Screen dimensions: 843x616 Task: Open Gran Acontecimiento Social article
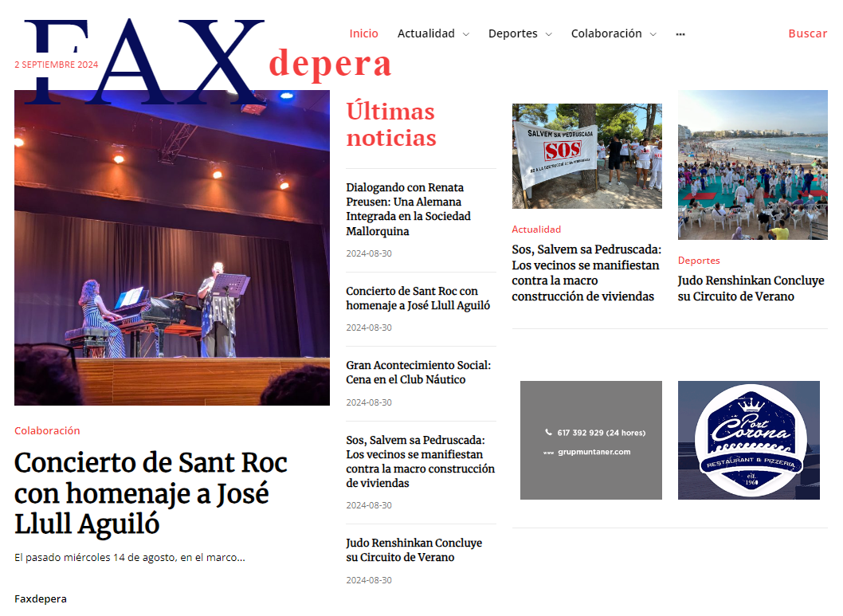pyautogui.click(x=418, y=372)
